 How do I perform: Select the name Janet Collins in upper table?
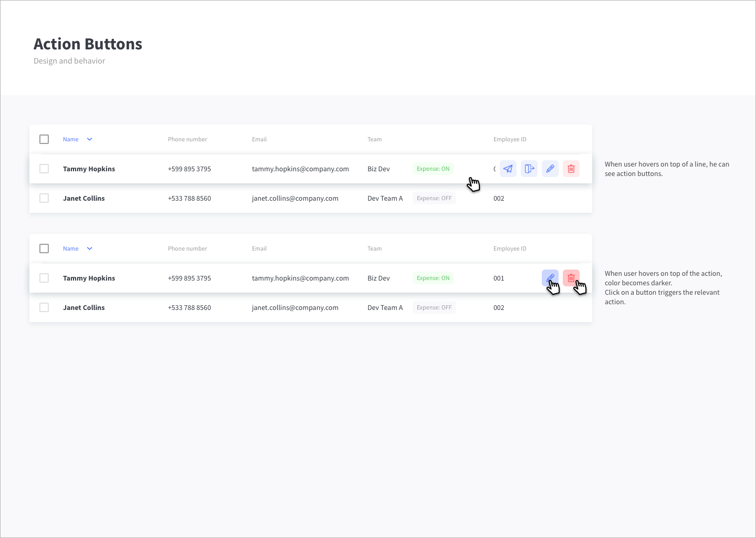(84, 198)
